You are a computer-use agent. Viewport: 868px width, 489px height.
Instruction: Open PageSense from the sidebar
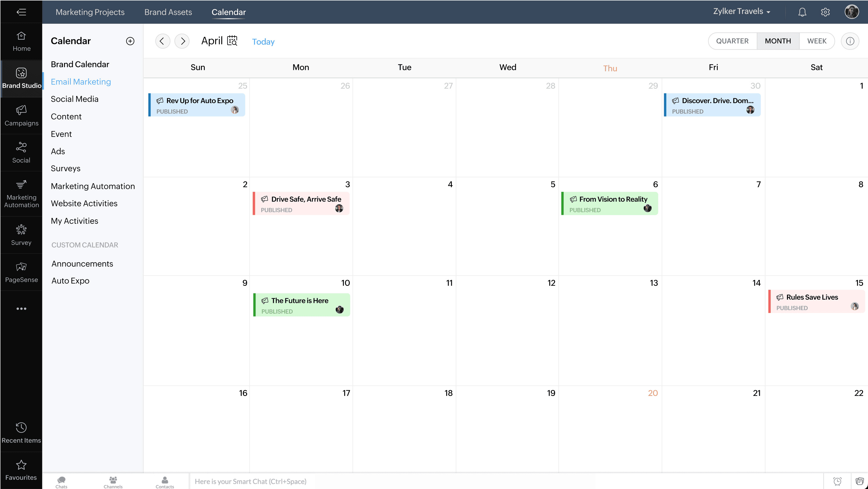pyautogui.click(x=21, y=272)
